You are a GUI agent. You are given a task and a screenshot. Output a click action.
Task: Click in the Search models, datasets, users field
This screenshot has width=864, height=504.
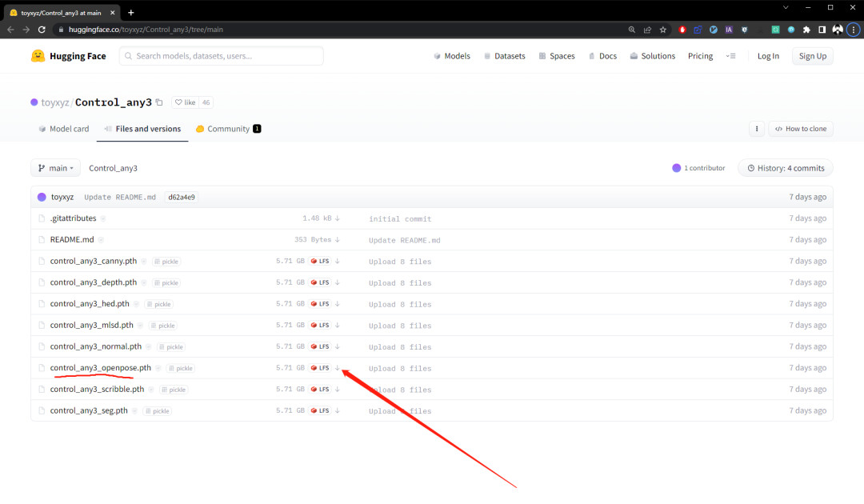click(221, 56)
